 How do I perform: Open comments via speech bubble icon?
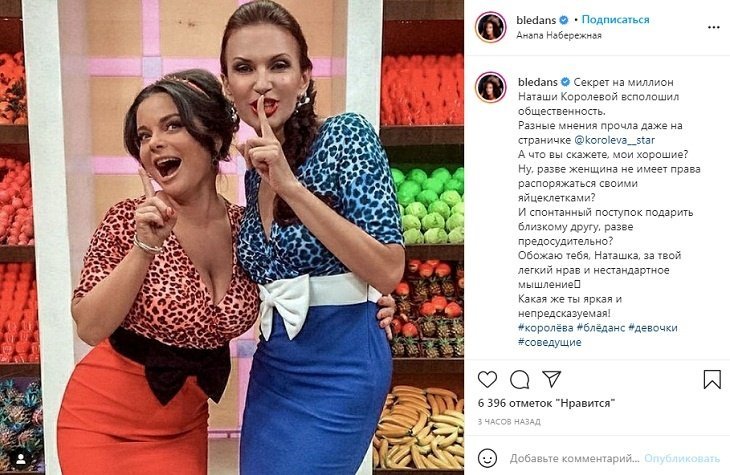click(519, 380)
